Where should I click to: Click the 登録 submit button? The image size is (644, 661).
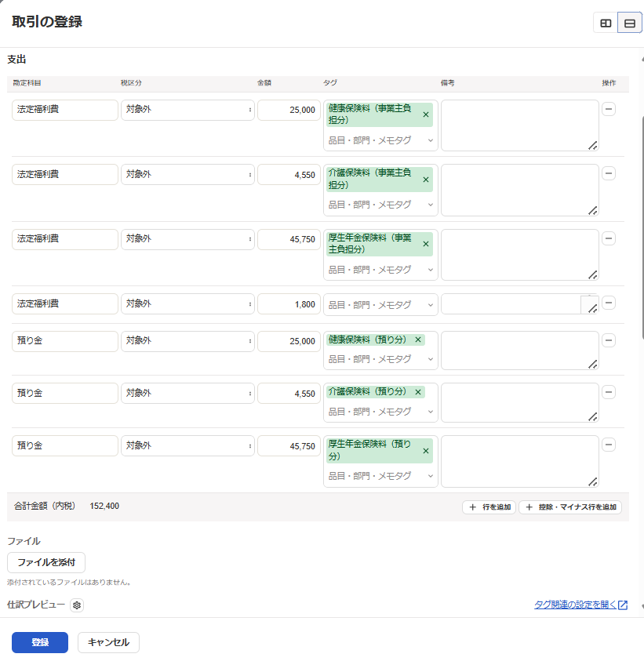click(x=40, y=642)
